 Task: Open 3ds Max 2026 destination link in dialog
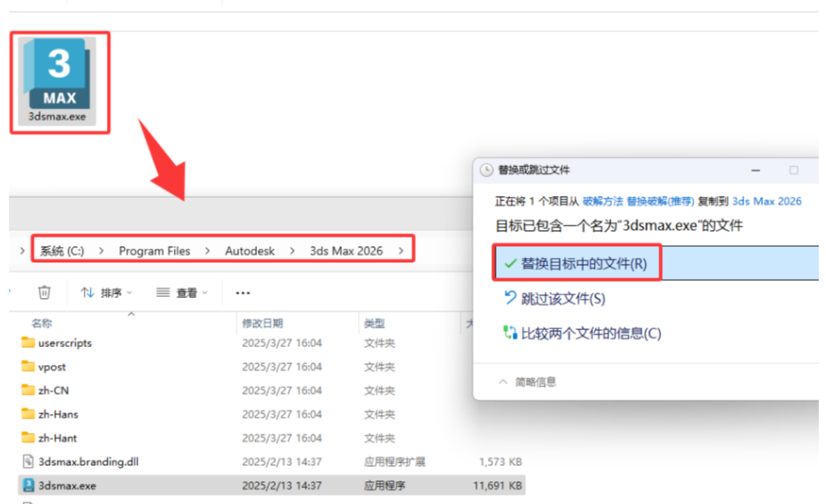[766, 201]
